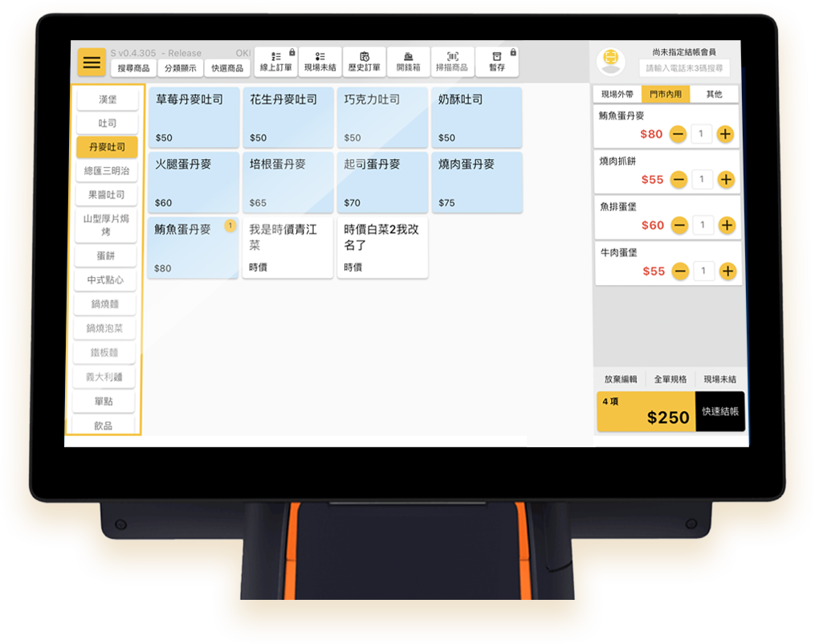Toggle the 分類顯示 category display button

pyautogui.click(x=180, y=68)
